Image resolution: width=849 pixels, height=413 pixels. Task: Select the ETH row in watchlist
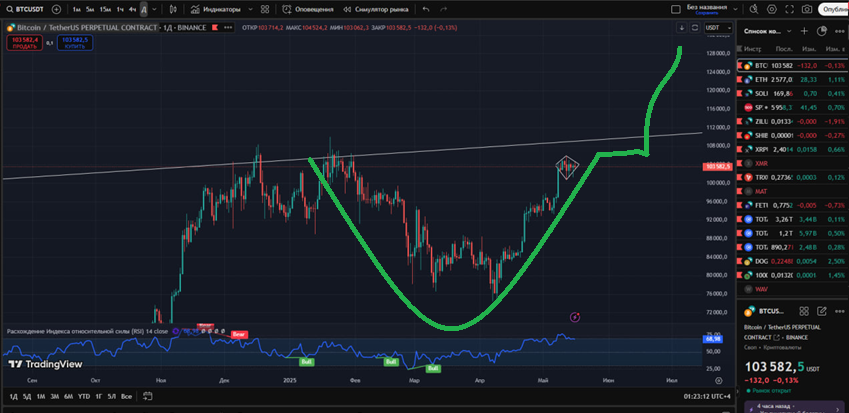[793, 80]
